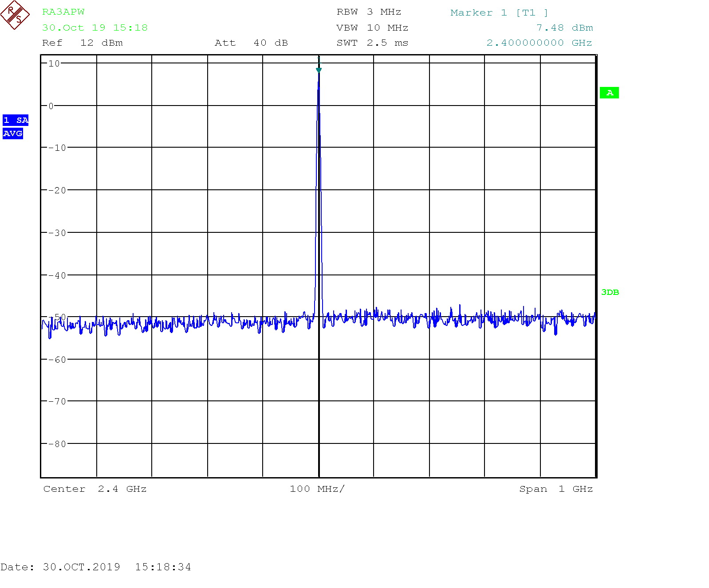Click the 'Date: 30.OCT.2019 15:18:34' footer
Image resolution: width=709 pixels, height=588 pixels.
pyautogui.click(x=96, y=567)
